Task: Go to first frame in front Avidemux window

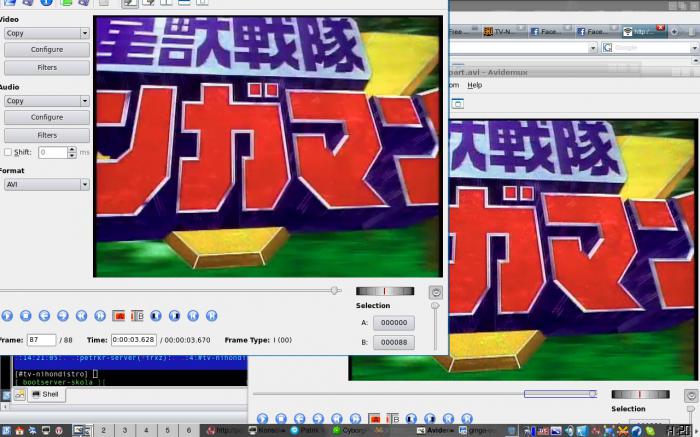Action: point(193,316)
